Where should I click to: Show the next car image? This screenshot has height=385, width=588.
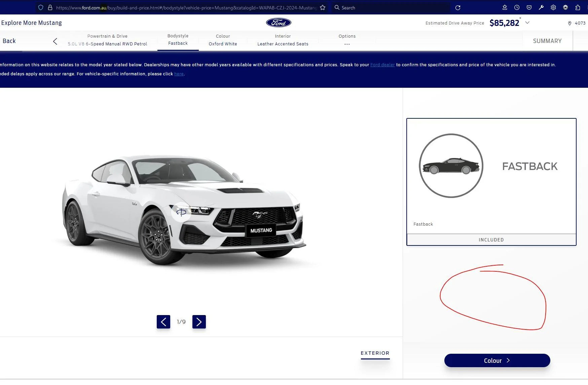click(199, 322)
